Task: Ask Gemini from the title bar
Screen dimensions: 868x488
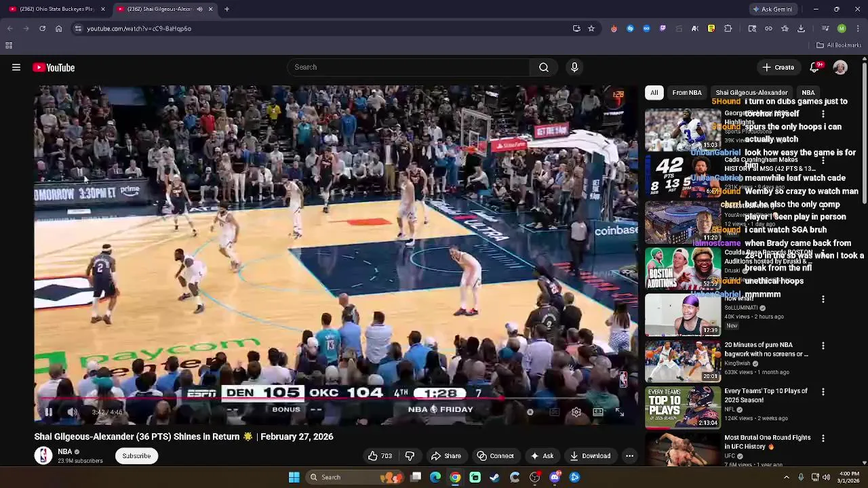Action: pos(772,9)
